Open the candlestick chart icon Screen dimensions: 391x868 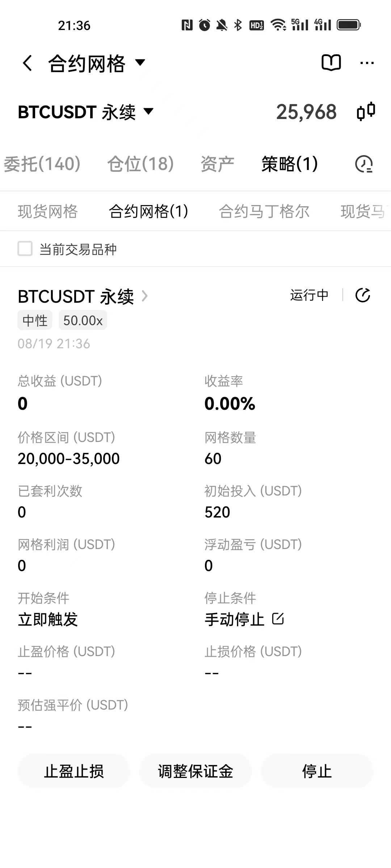pos(366,111)
